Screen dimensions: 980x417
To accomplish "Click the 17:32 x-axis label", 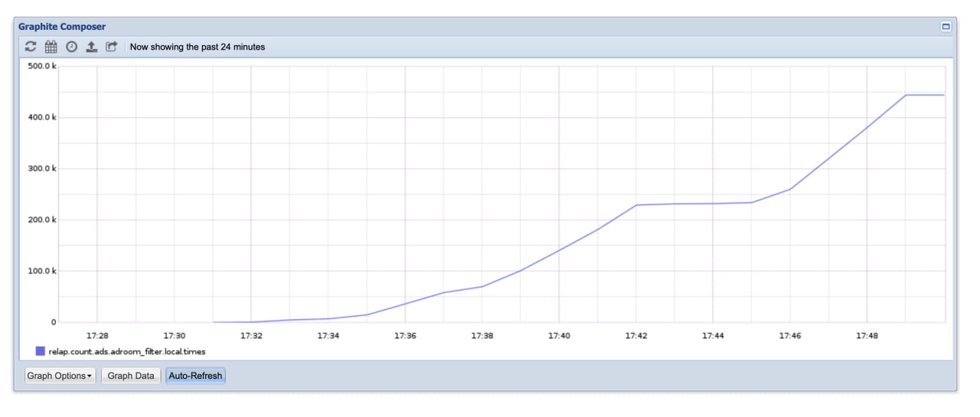I will [x=251, y=335].
